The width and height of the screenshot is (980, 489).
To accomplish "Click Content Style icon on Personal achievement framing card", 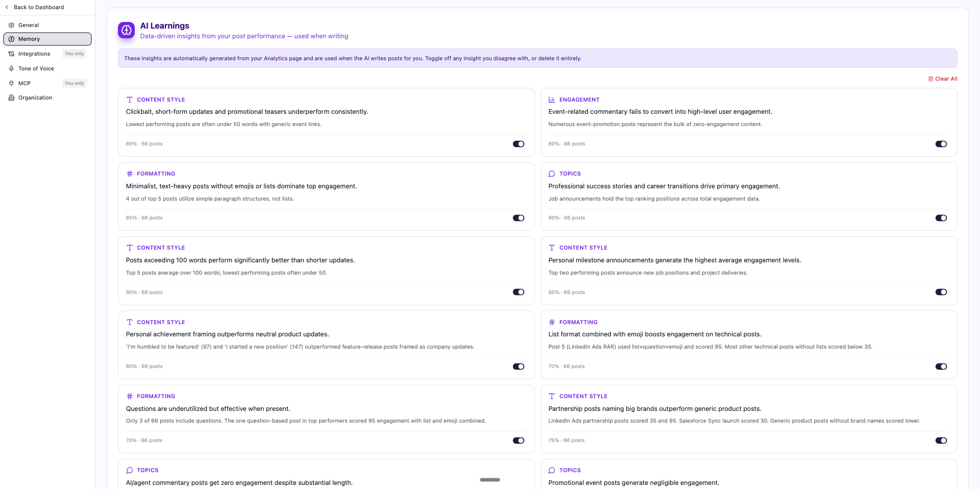I will [130, 322].
